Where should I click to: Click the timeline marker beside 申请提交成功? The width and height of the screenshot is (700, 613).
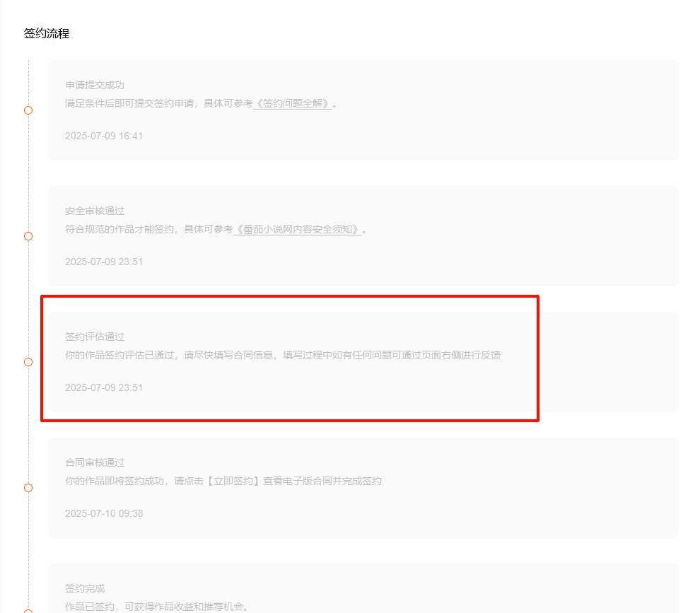(28, 110)
